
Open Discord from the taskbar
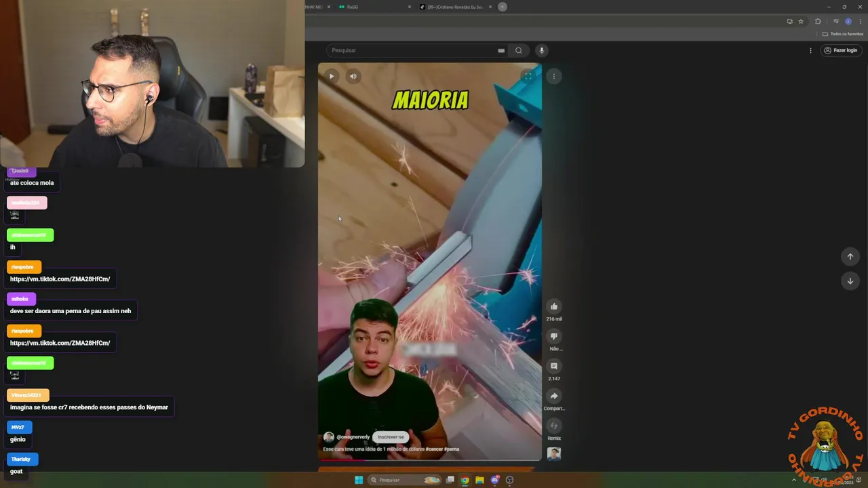(495, 480)
